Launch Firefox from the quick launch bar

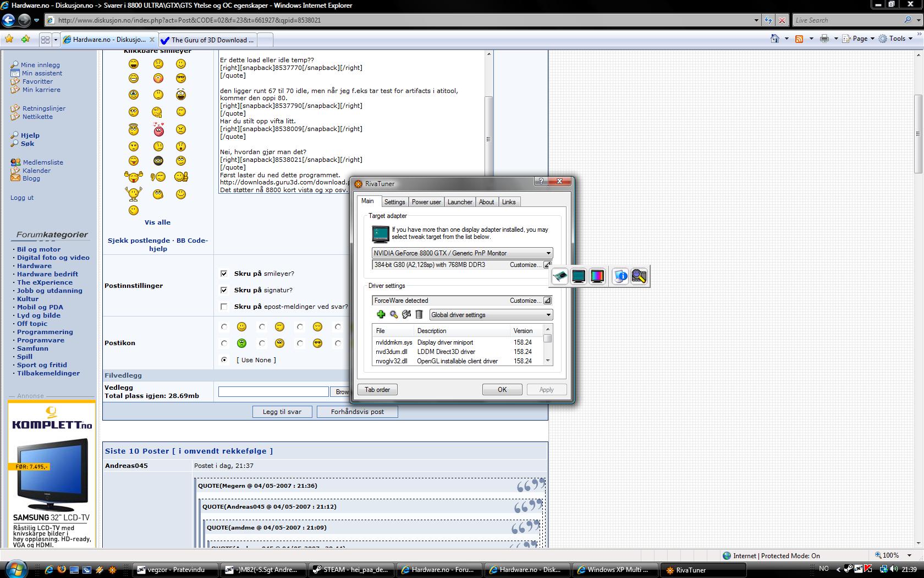[62, 570]
